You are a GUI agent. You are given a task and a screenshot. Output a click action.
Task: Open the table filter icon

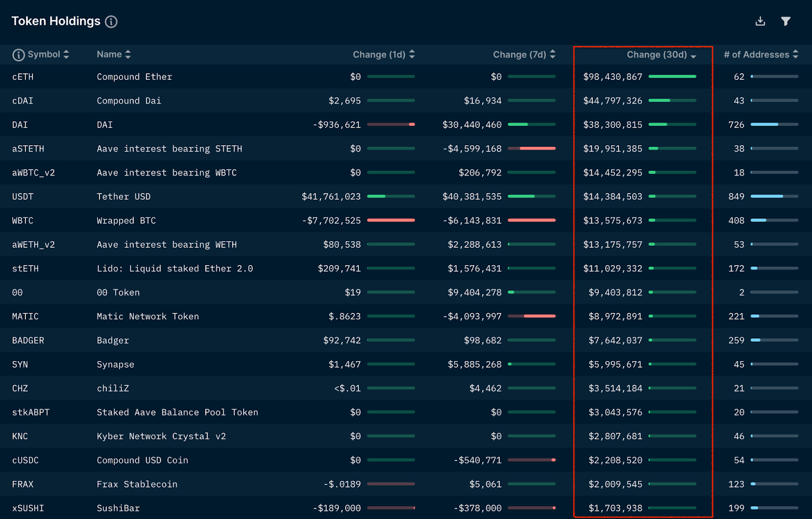pyautogui.click(x=786, y=21)
